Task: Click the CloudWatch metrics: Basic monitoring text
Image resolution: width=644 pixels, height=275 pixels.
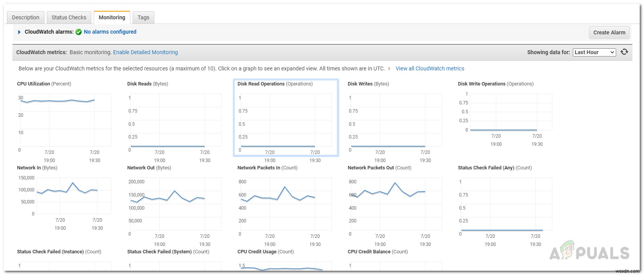Action: (64, 52)
